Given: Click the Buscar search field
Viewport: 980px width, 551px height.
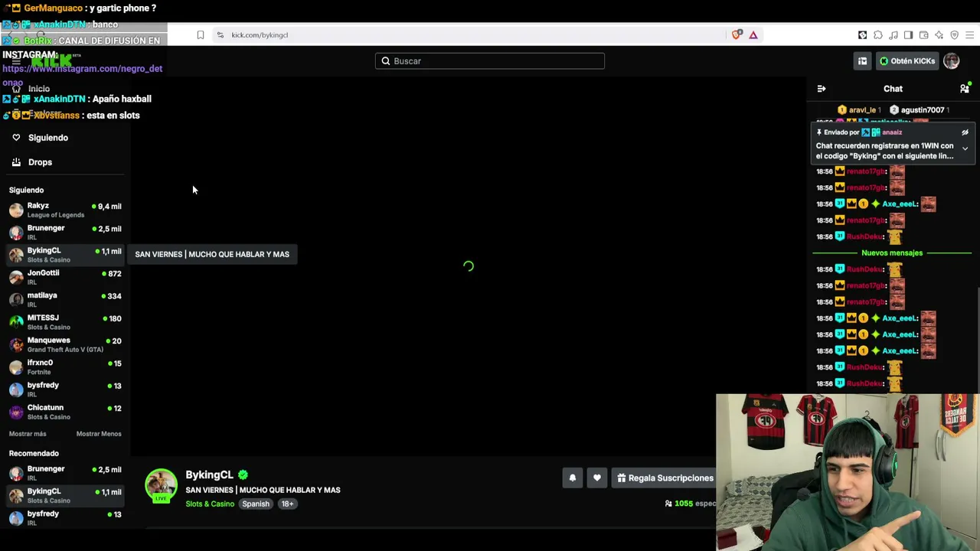Looking at the screenshot, I should [x=490, y=61].
